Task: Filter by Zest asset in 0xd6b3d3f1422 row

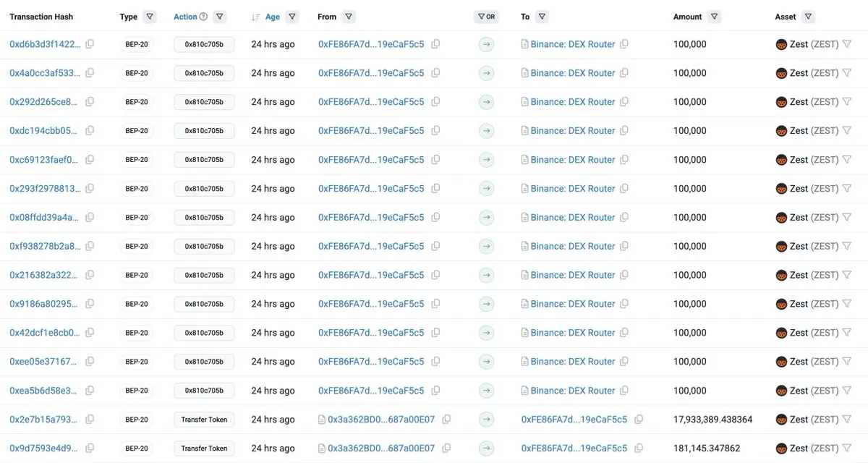Action: pos(847,44)
